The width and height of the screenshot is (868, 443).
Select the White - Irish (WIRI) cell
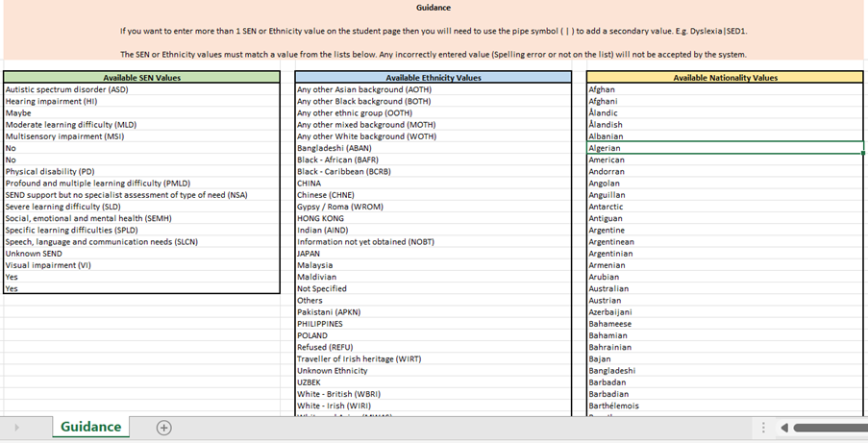(434, 406)
